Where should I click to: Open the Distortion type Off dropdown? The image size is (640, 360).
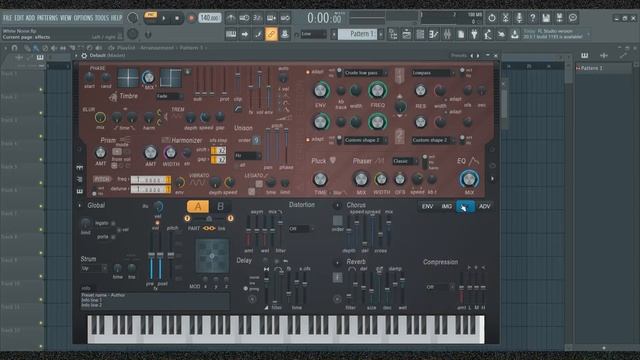pos(301,229)
